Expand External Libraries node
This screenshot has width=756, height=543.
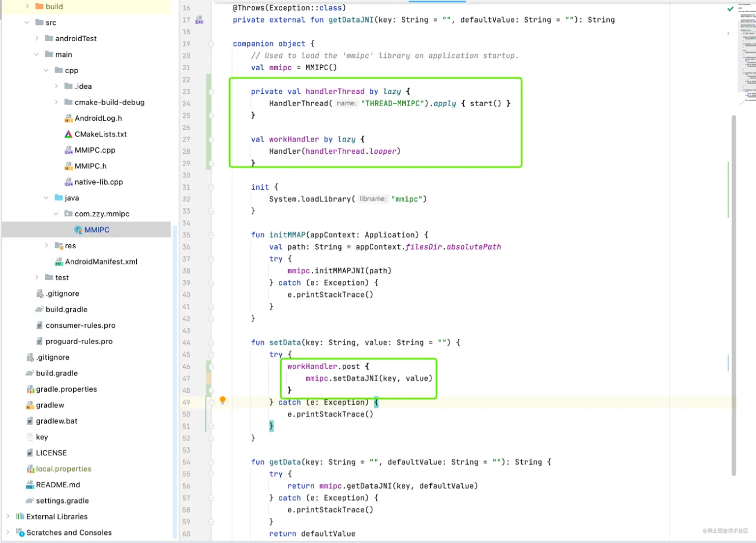(x=8, y=516)
